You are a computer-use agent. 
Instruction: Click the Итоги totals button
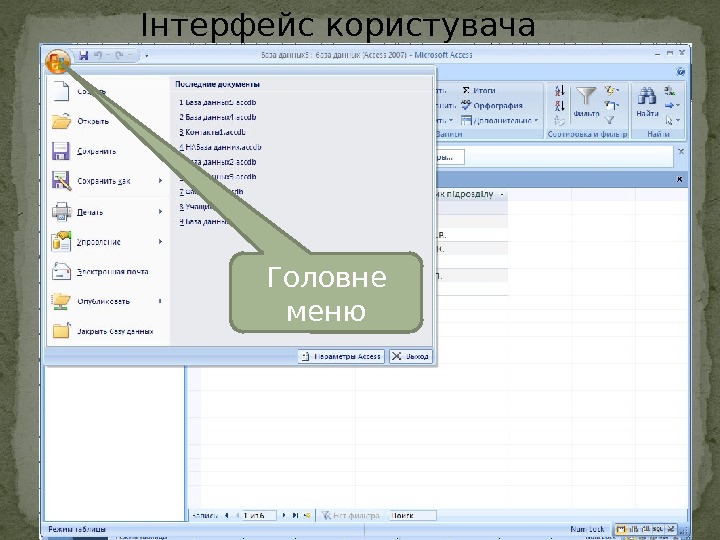coord(478,90)
